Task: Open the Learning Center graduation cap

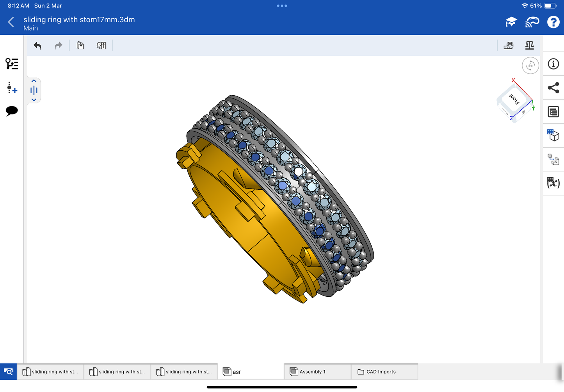Action: coord(511,22)
